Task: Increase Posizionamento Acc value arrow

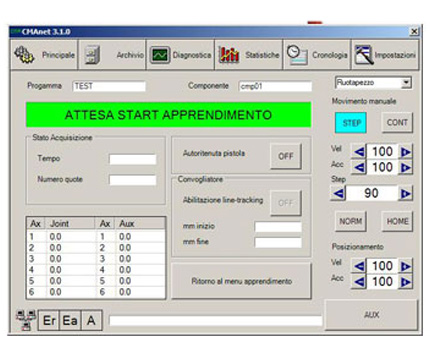Action: coord(405,282)
